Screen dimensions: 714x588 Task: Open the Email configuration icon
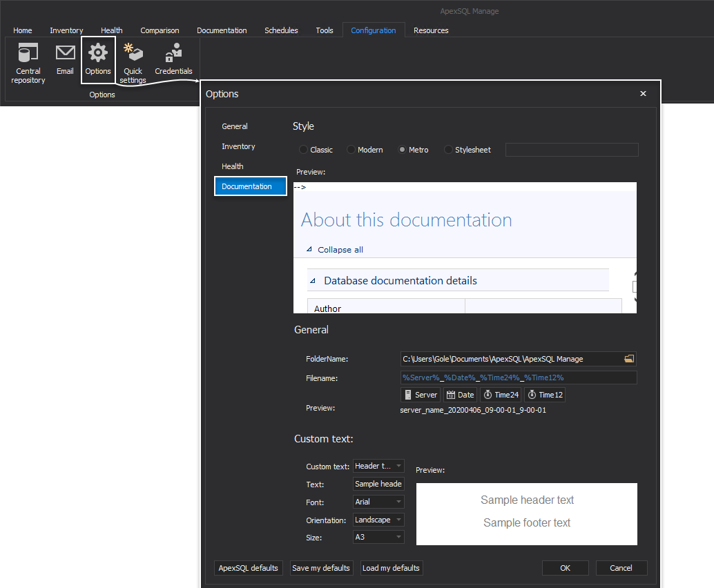(x=65, y=59)
